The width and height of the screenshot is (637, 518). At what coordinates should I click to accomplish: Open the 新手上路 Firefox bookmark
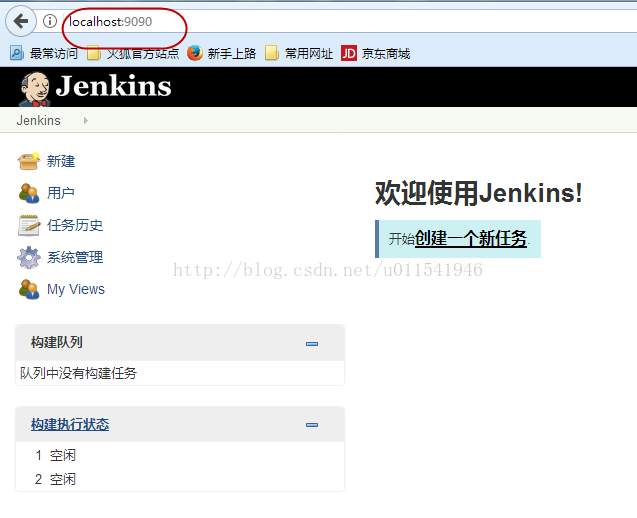[221, 53]
